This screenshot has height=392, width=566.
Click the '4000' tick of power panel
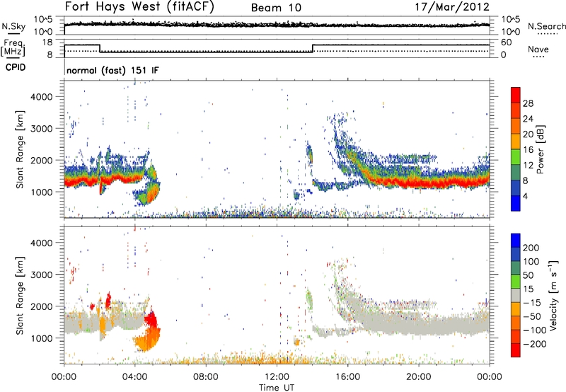tap(41, 97)
